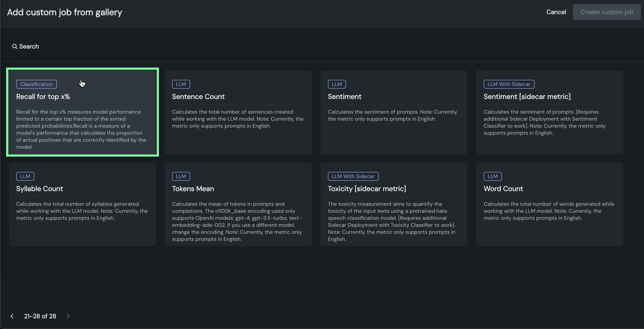Image resolution: width=644 pixels, height=329 pixels.
Task: Click the Classification tag badge
Action: pos(36,84)
